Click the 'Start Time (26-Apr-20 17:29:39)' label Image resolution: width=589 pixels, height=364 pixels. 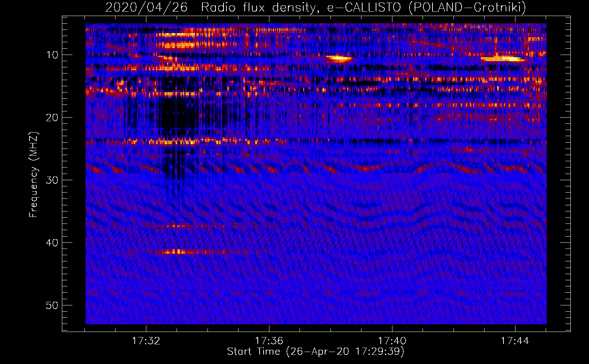(316, 352)
